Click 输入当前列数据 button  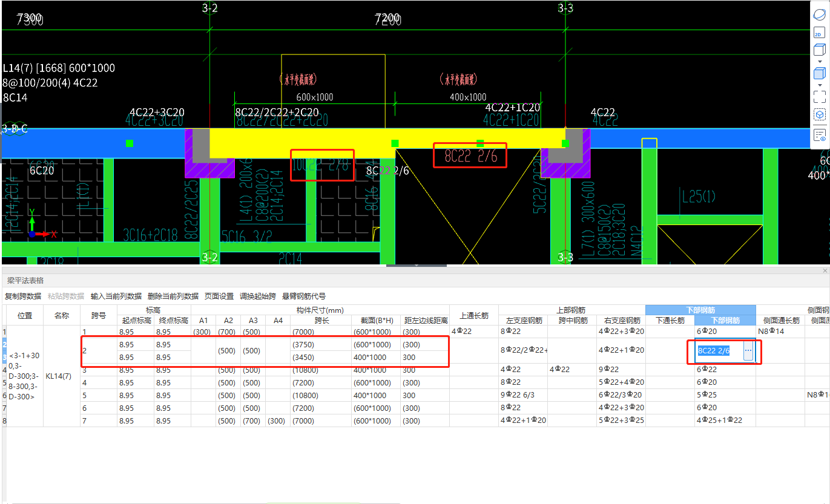116,296
